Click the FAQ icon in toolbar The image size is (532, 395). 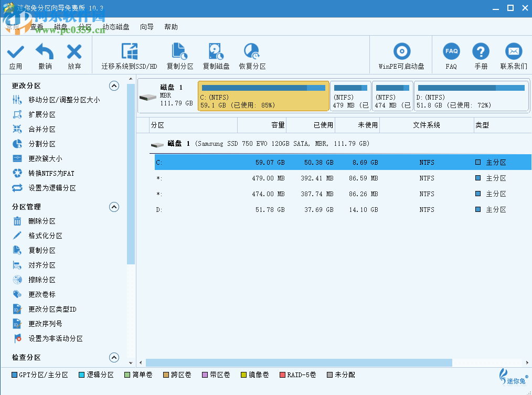coord(451,54)
